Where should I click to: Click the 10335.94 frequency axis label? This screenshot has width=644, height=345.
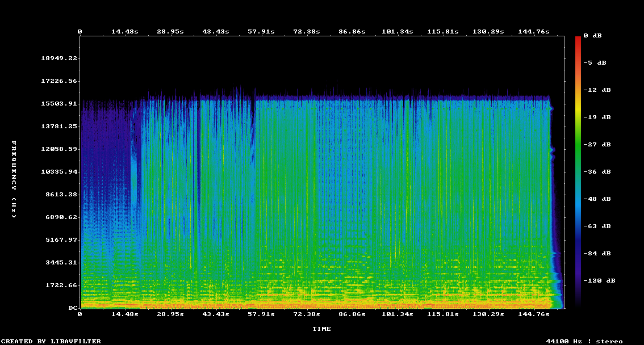(60, 171)
